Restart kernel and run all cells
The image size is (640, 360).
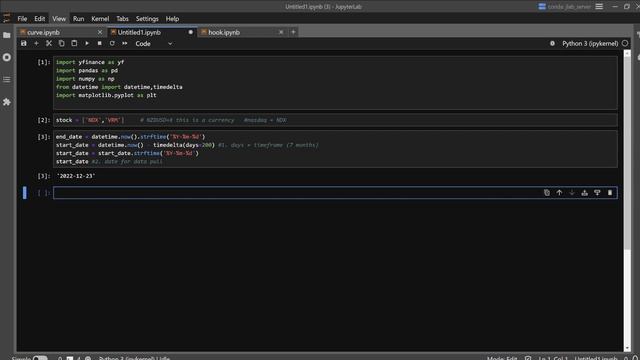click(124, 43)
